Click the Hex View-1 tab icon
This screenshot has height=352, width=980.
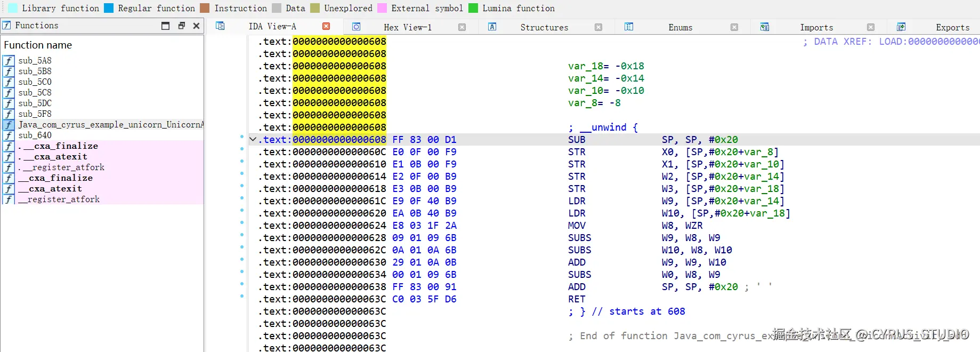[357, 27]
